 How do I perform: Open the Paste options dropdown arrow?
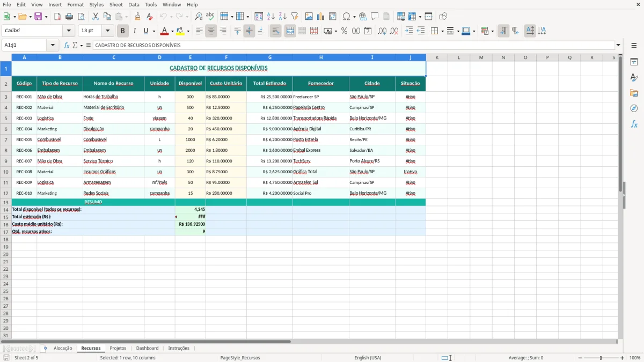click(126, 17)
